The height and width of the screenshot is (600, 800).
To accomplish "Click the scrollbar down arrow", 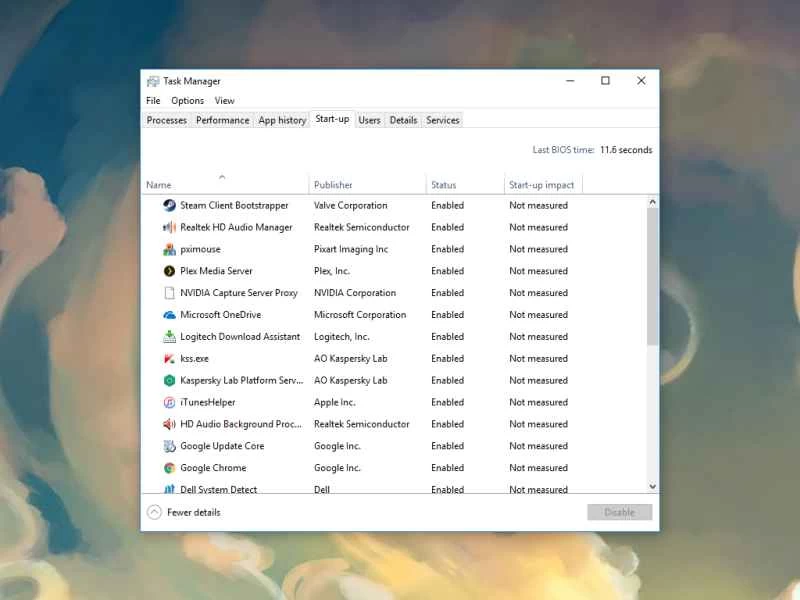I will pos(652,486).
